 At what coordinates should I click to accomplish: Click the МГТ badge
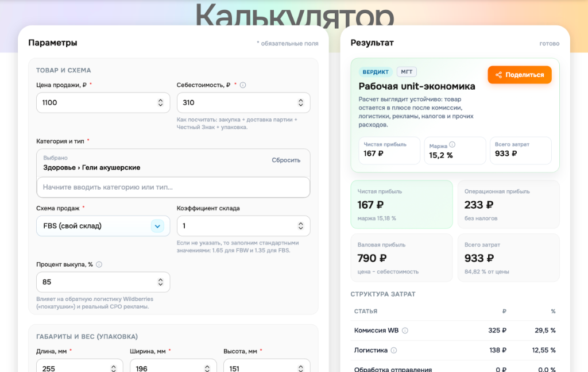click(x=407, y=72)
